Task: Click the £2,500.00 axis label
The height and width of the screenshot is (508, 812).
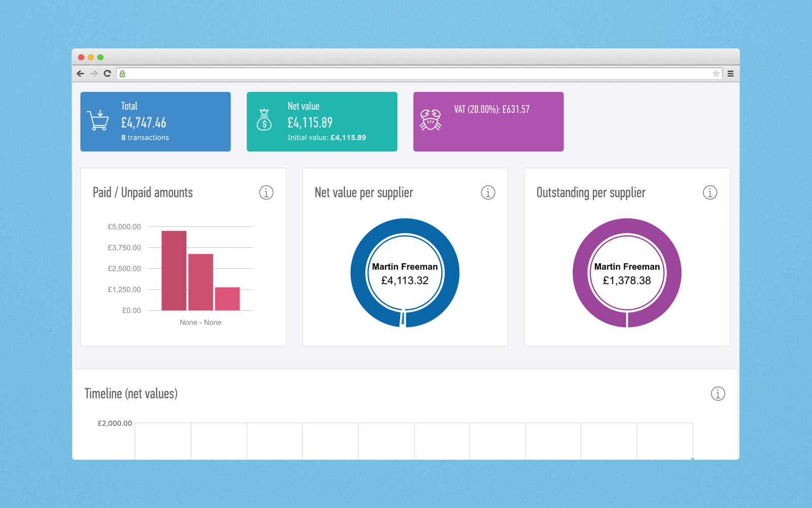Action: click(x=124, y=268)
